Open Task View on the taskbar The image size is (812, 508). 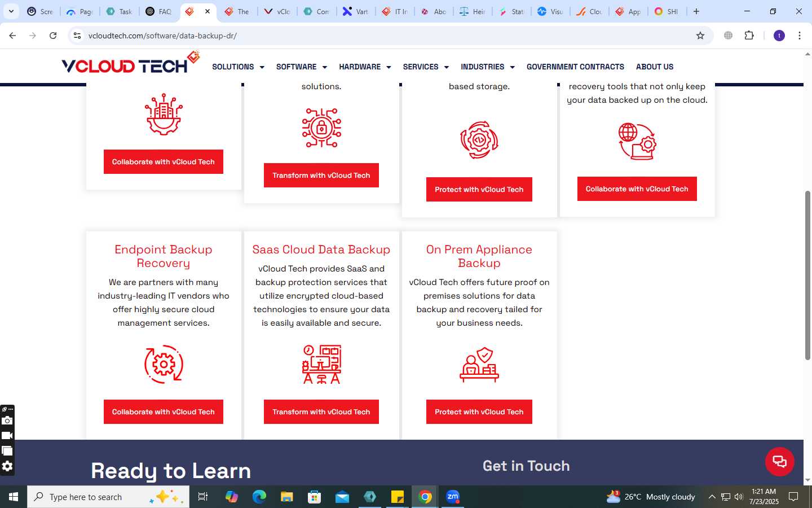[203, 497]
